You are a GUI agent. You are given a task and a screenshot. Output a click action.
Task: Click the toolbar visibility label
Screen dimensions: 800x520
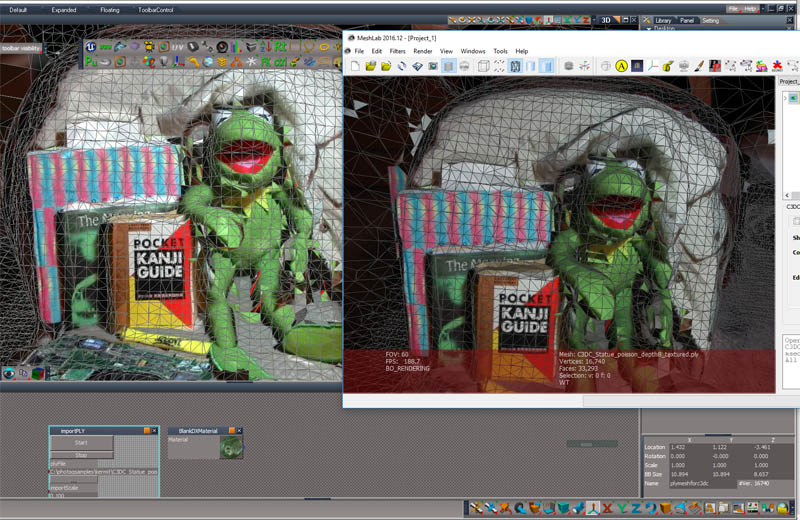point(21,48)
